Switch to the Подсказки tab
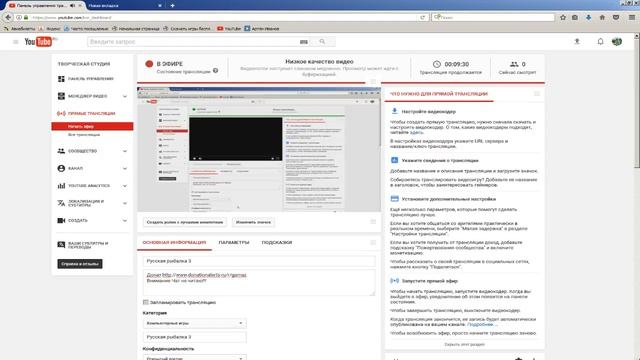The height and width of the screenshot is (360, 640). pyautogui.click(x=277, y=242)
